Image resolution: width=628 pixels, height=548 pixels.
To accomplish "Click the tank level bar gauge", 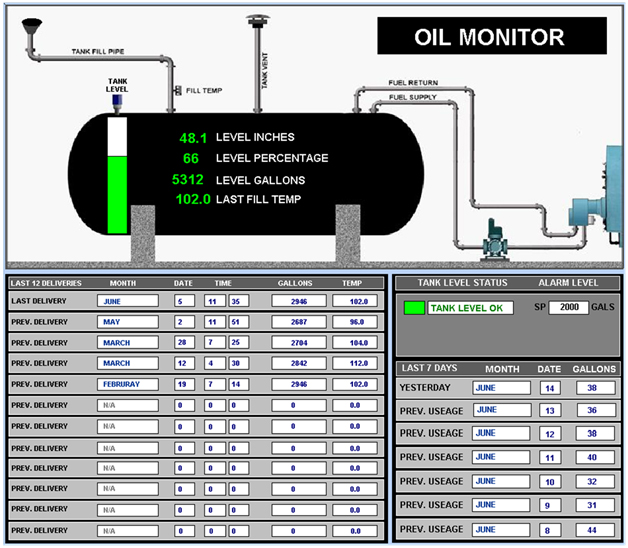I will point(117,175).
